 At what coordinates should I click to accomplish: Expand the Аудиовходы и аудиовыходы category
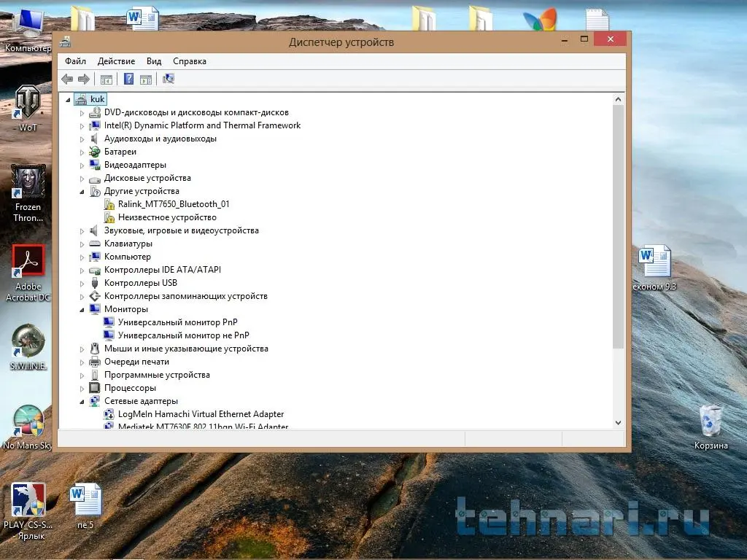tap(82, 139)
